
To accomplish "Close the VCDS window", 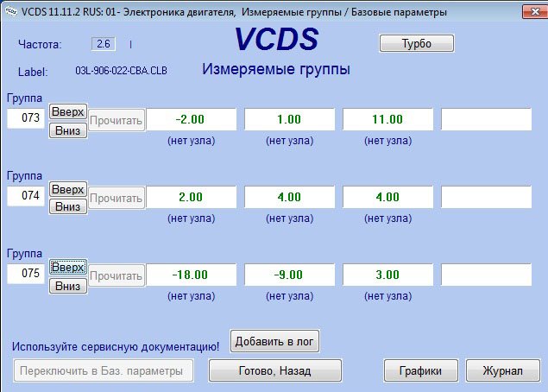I will tap(535, 11).
